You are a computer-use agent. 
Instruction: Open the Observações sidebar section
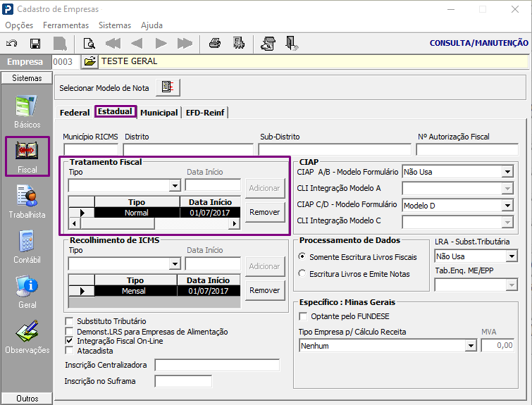[x=27, y=337]
